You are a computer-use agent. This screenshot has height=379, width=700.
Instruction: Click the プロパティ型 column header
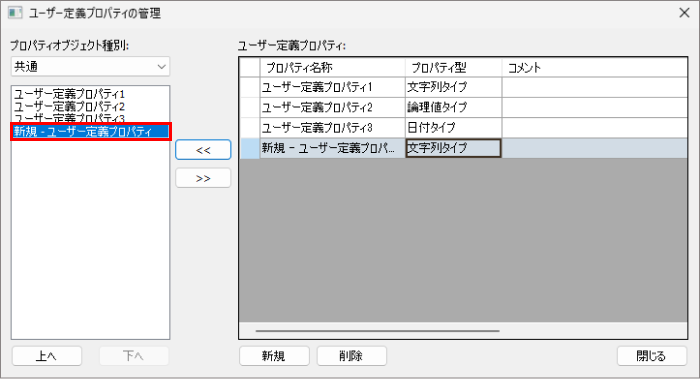454,67
